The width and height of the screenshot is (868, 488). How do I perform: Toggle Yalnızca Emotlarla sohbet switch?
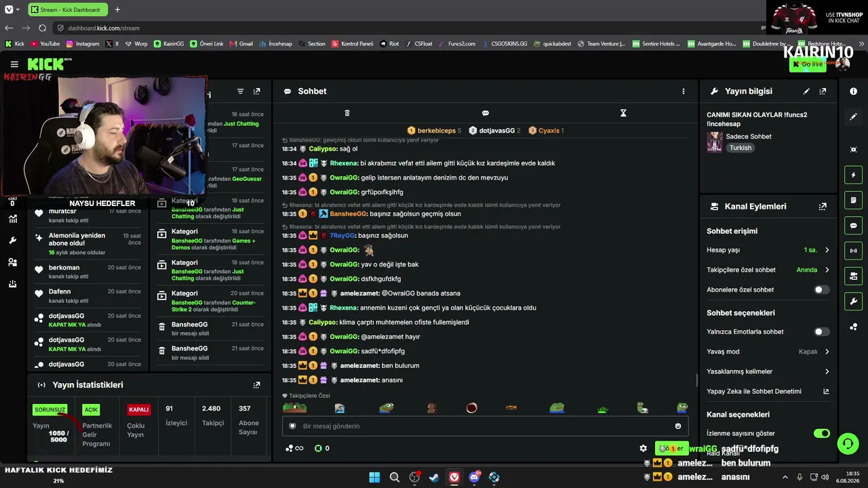pos(821,332)
